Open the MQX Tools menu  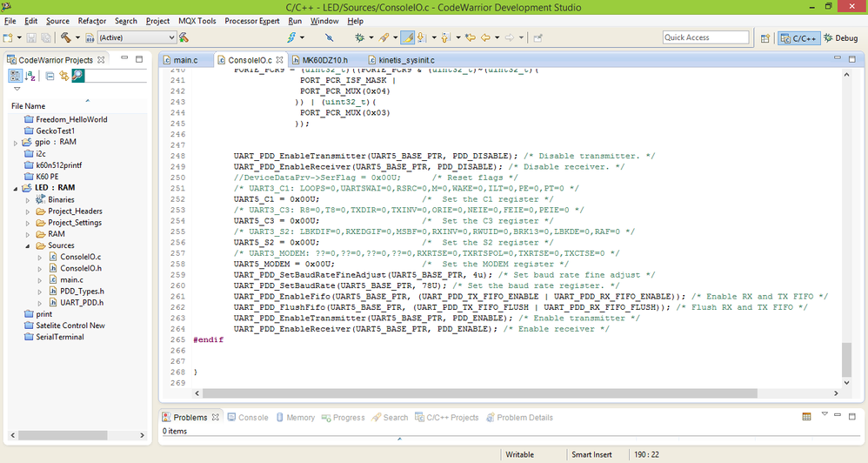[197, 21]
